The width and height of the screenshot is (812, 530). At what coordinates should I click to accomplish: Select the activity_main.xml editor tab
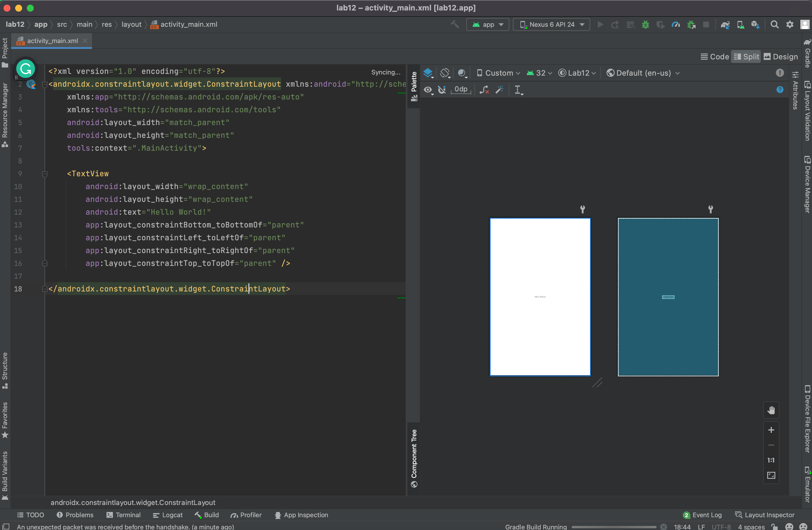coord(52,41)
